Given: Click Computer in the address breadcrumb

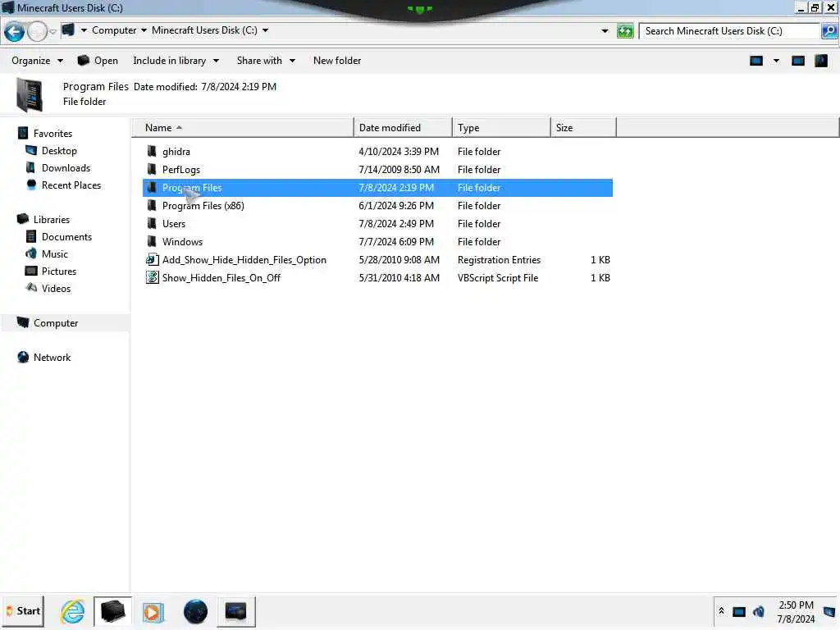Looking at the screenshot, I should (114, 30).
